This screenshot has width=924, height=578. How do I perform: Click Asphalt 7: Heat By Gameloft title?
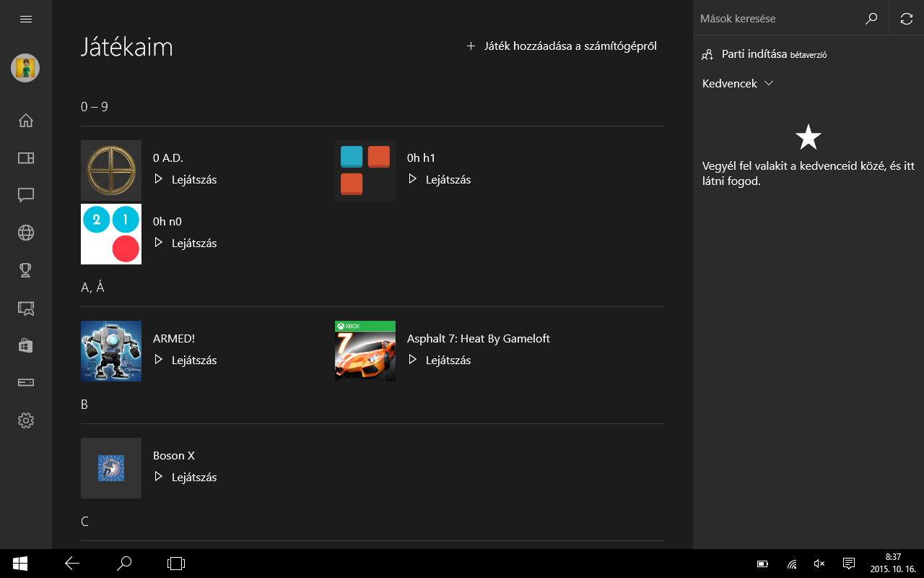pyautogui.click(x=479, y=339)
